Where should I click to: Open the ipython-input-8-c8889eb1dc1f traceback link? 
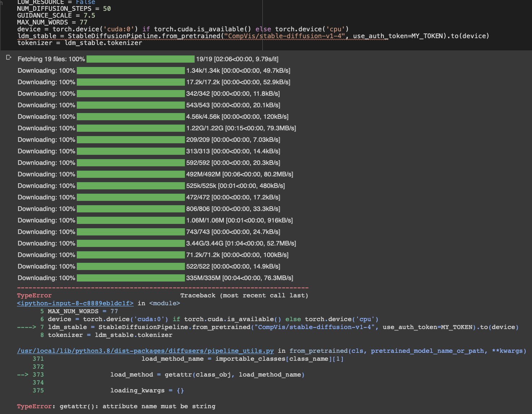(75, 303)
